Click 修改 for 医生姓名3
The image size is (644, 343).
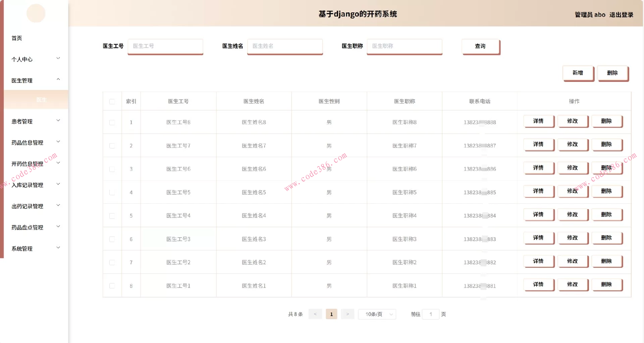573,238
